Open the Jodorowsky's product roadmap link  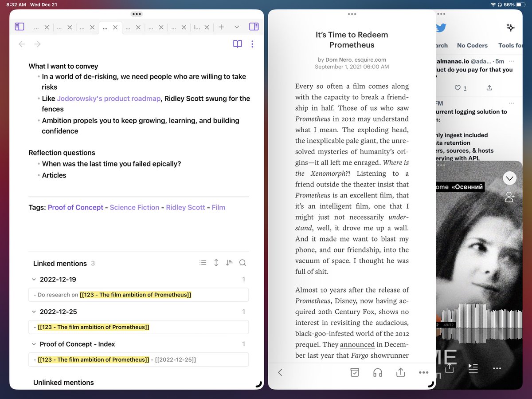[109, 99]
